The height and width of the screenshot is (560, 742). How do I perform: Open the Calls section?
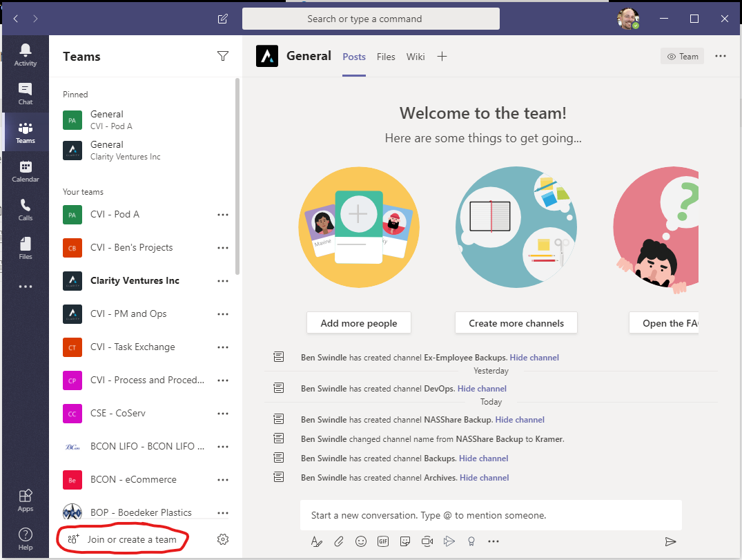pyautogui.click(x=25, y=210)
